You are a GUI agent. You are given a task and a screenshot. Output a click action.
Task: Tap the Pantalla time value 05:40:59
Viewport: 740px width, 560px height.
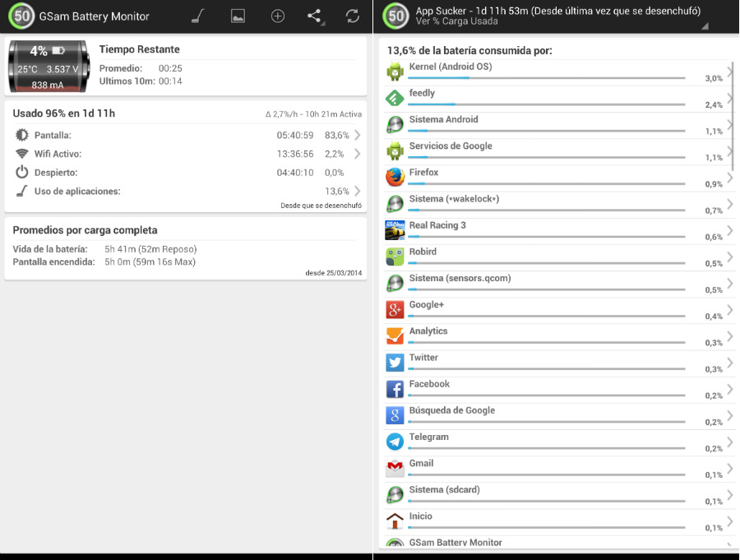(x=295, y=135)
